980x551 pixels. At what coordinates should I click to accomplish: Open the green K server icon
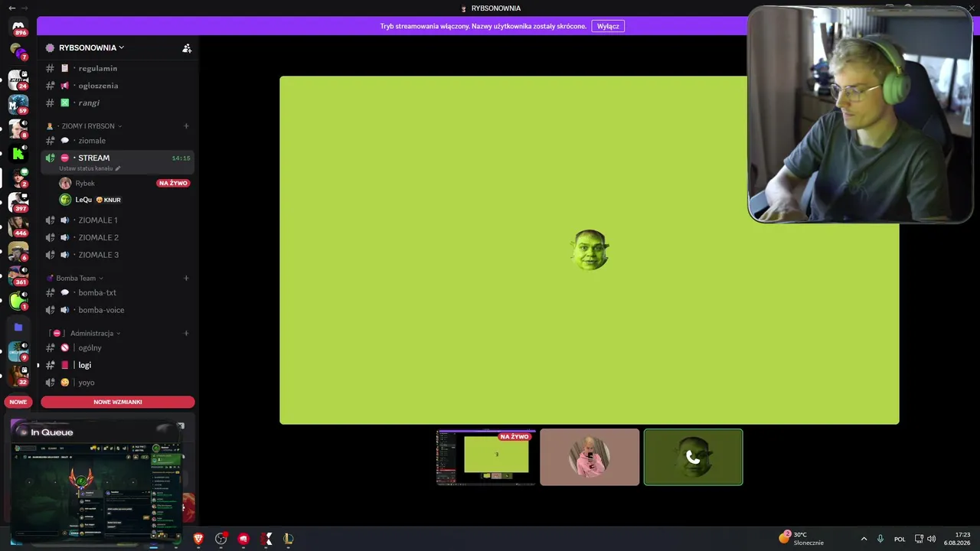[x=18, y=152]
